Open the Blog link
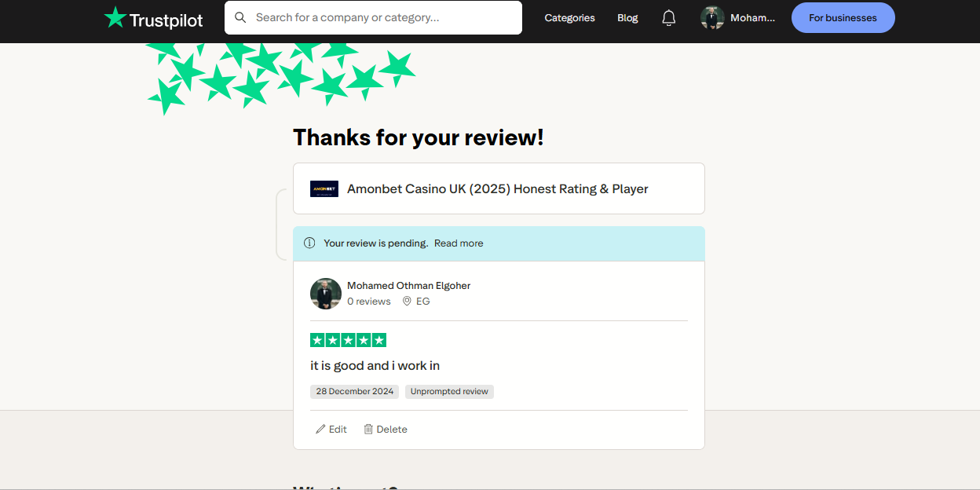 click(x=627, y=17)
